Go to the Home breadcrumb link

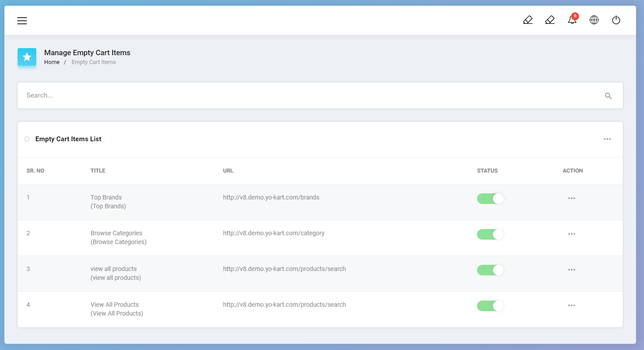(x=52, y=62)
